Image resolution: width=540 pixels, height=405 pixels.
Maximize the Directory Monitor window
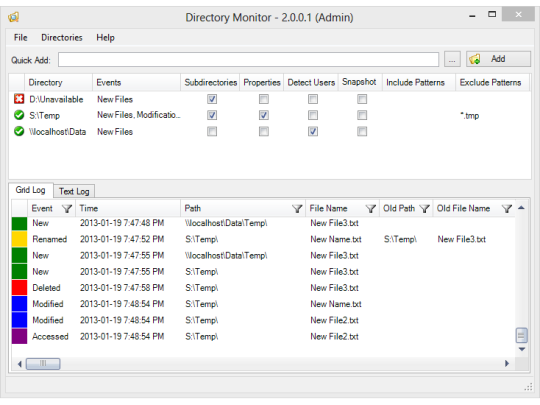pos(492,14)
